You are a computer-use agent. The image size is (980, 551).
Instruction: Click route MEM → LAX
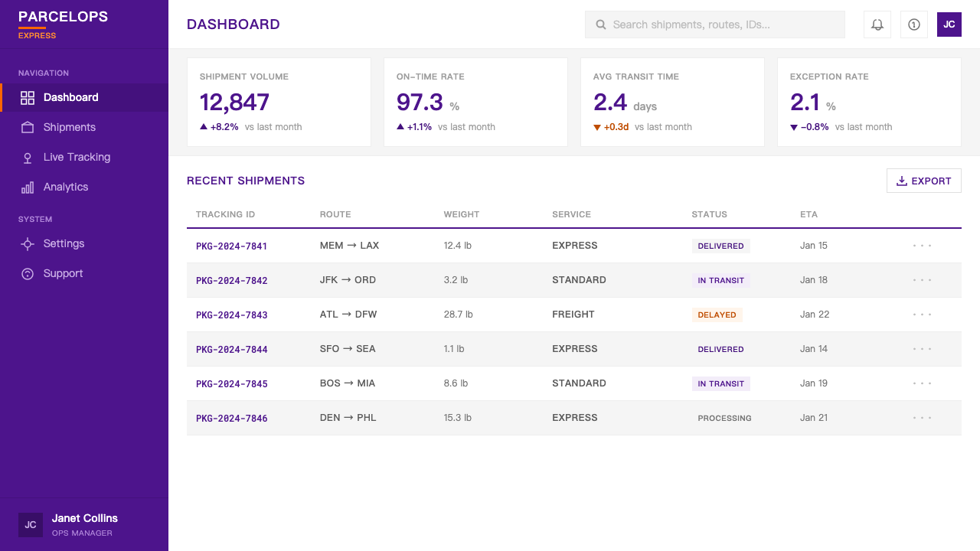[x=349, y=246]
